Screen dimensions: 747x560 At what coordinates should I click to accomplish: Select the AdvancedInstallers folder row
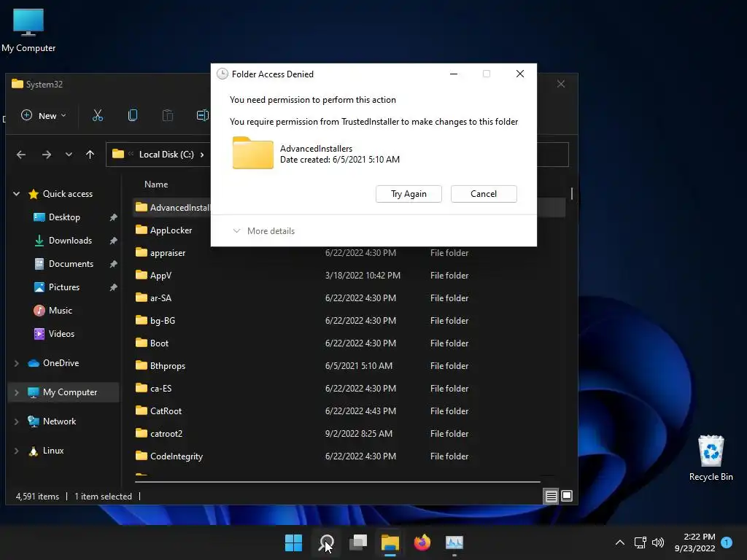point(172,208)
